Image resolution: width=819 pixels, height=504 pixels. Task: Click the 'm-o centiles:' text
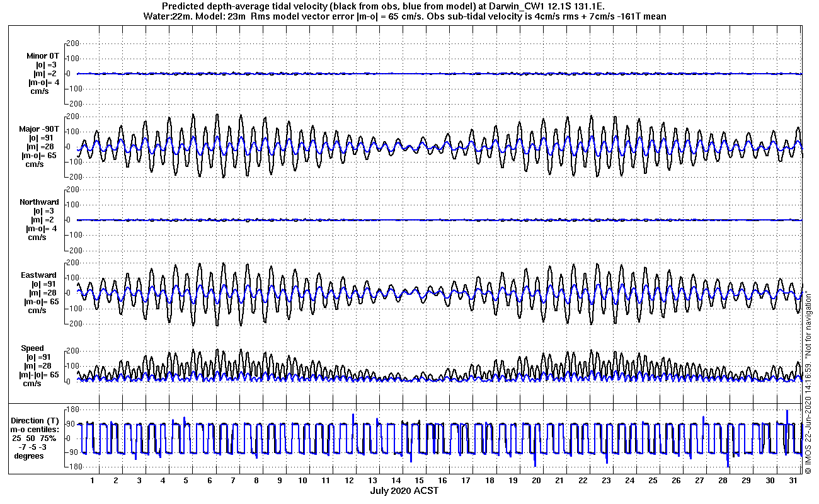point(35,430)
